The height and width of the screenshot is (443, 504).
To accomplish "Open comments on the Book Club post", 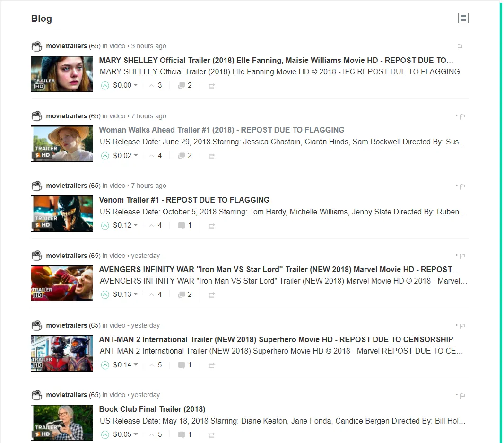I will tap(185, 434).
